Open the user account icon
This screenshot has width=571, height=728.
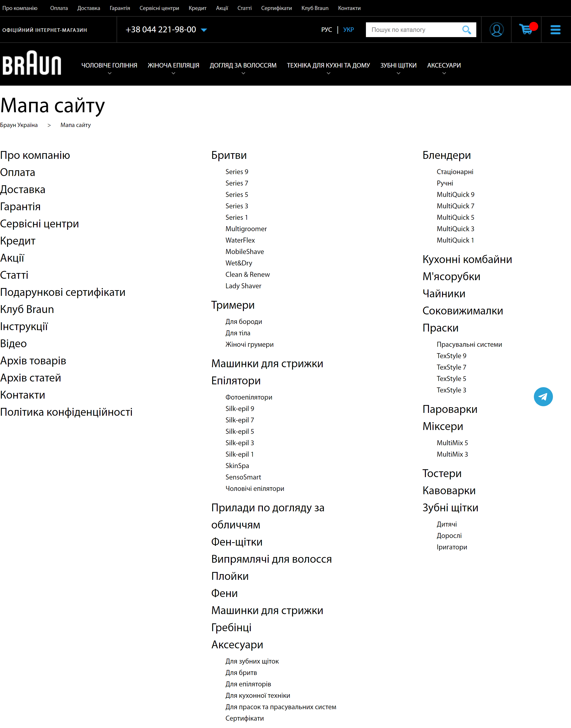tap(496, 30)
